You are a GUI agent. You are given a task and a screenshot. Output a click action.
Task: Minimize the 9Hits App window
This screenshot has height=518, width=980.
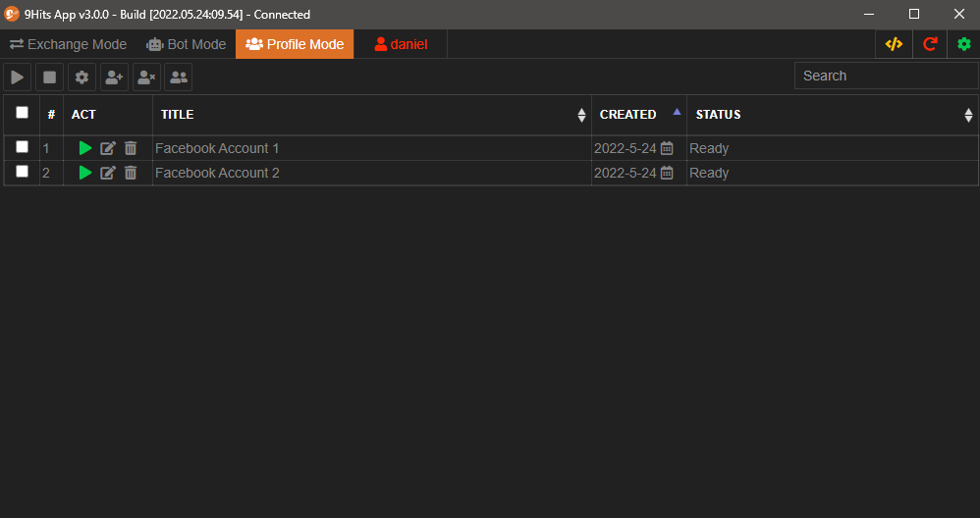click(x=869, y=14)
